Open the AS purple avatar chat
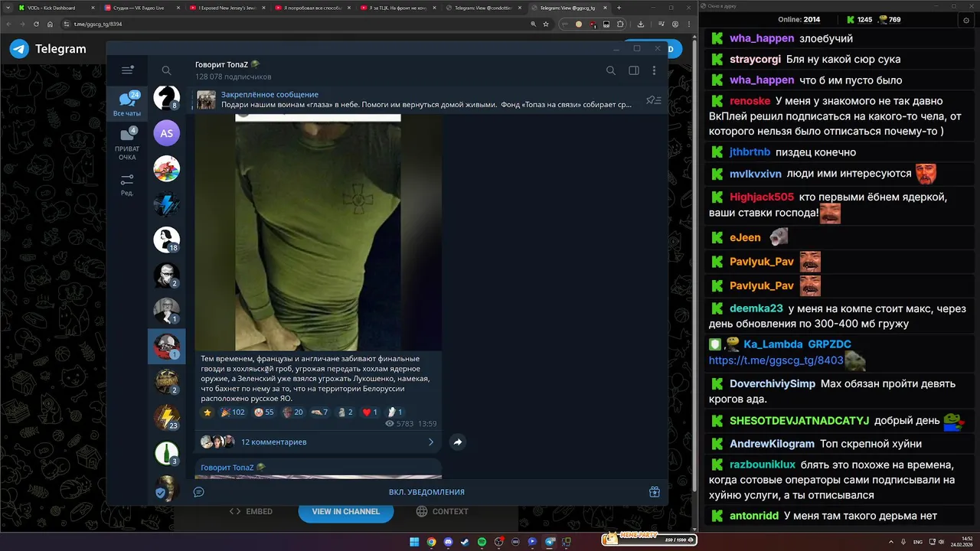 pyautogui.click(x=167, y=133)
